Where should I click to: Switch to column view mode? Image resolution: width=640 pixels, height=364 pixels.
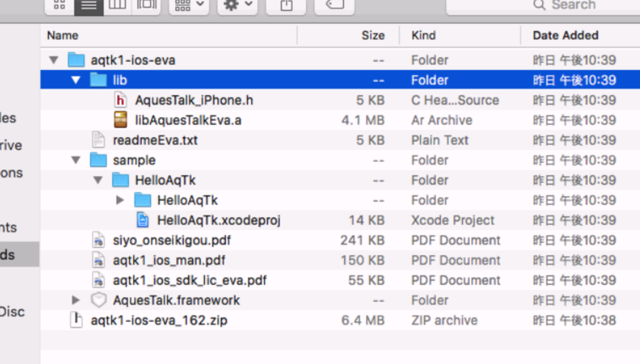point(118,5)
